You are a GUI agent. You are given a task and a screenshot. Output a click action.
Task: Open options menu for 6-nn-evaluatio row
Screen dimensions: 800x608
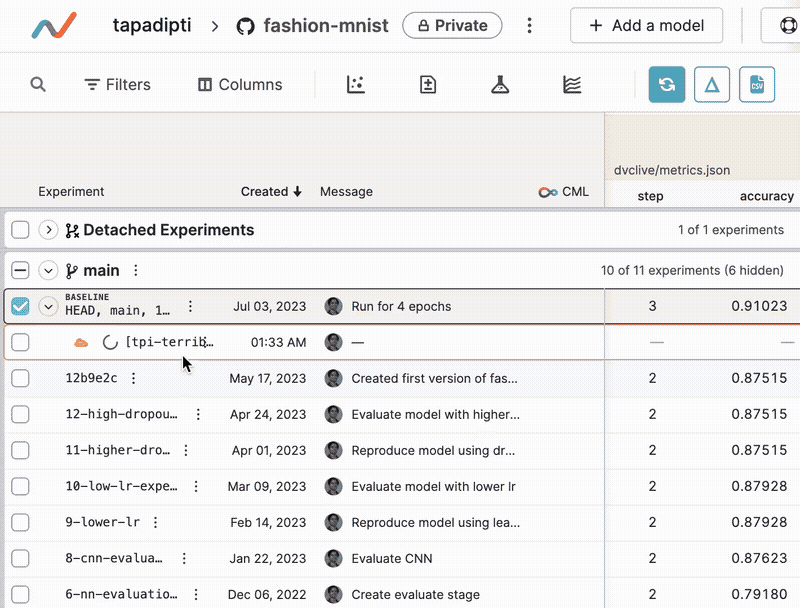(x=196, y=594)
